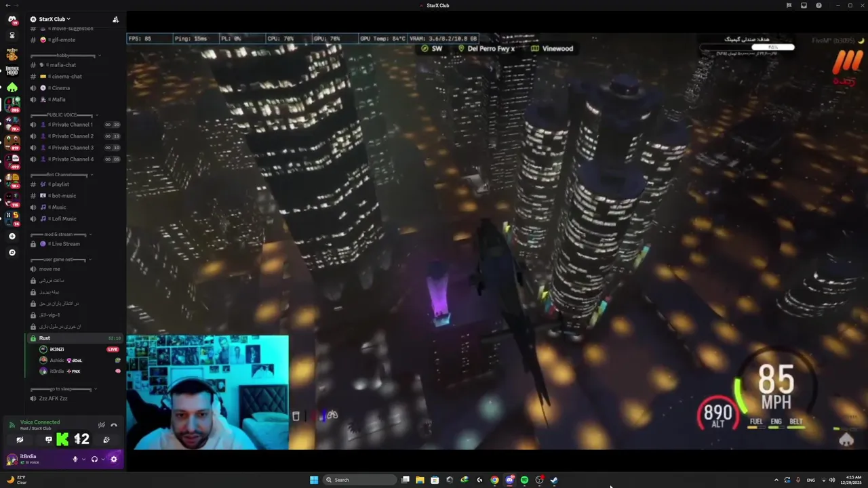Open the green spade server icon
This screenshot has width=868, height=488.
(12, 87)
